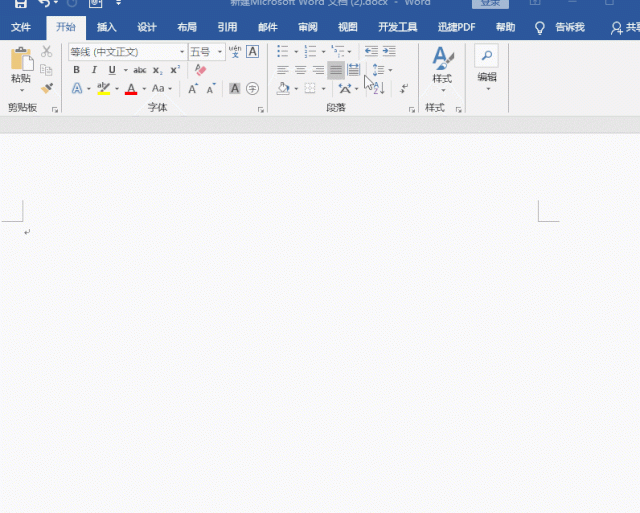Switch to the 审阅 tab
The height and width of the screenshot is (513, 640).
307,27
